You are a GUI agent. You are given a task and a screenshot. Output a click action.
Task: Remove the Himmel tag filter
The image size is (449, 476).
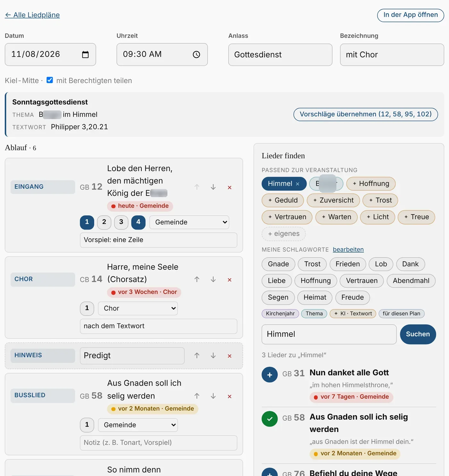pyautogui.click(x=298, y=184)
